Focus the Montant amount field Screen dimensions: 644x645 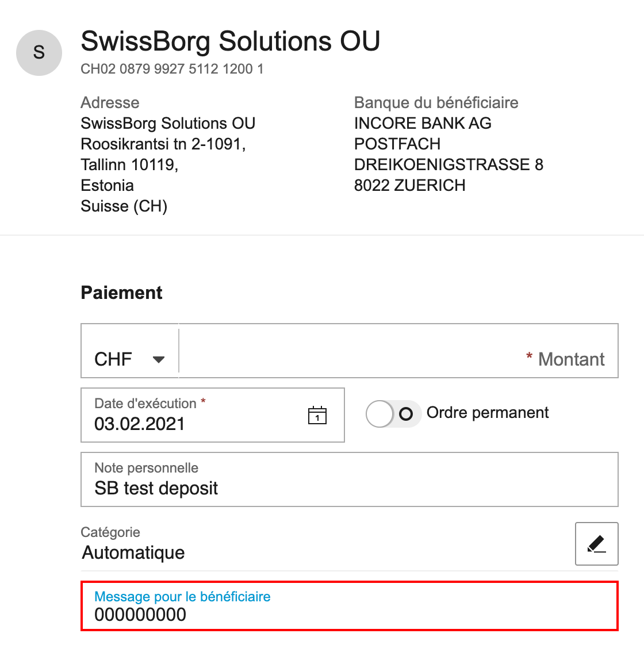click(x=398, y=351)
